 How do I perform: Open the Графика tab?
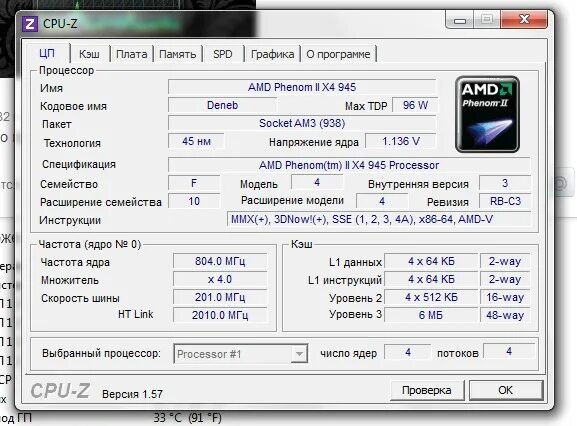click(x=272, y=54)
